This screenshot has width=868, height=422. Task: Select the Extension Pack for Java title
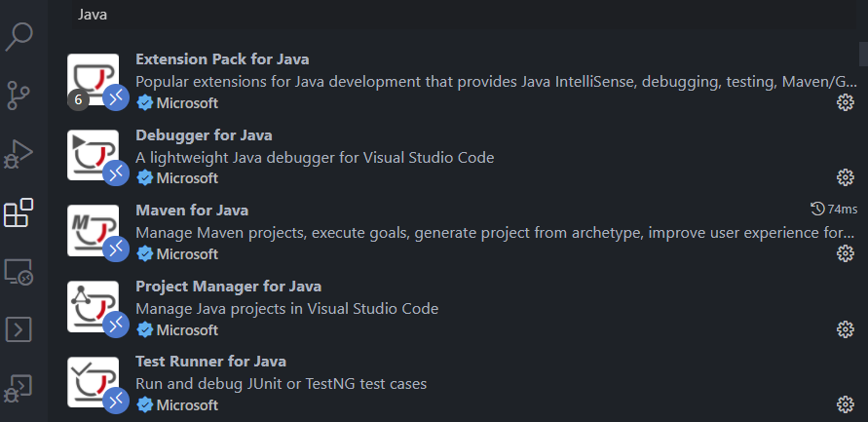pyautogui.click(x=222, y=59)
